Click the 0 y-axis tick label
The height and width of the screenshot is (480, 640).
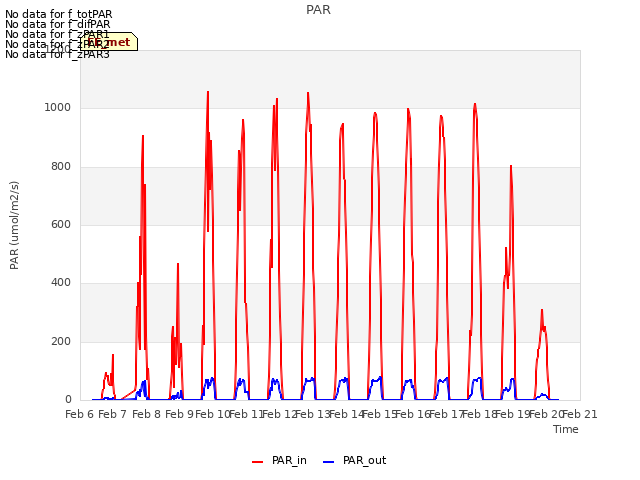(68, 400)
